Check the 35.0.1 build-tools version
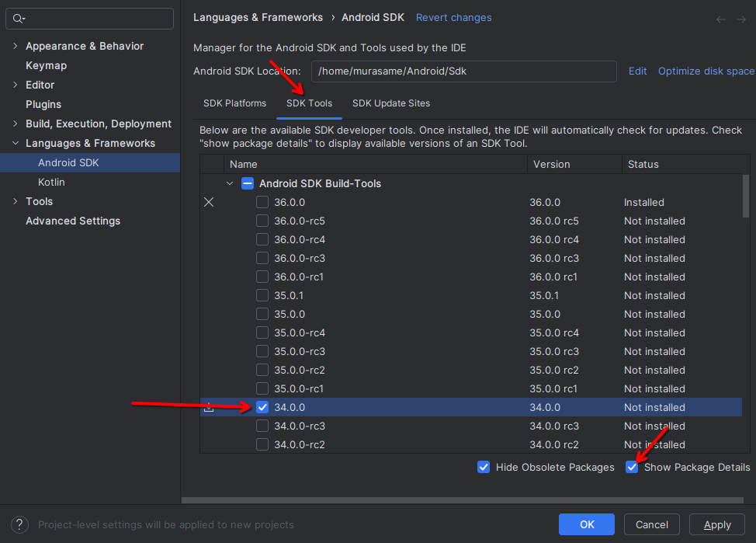The image size is (756, 543). tap(262, 295)
